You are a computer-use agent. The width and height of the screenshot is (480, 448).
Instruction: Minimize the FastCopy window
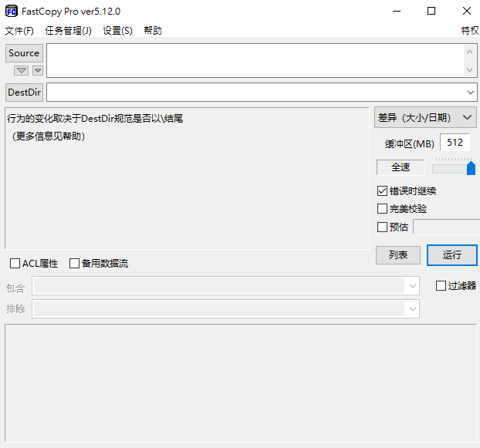coord(397,12)
